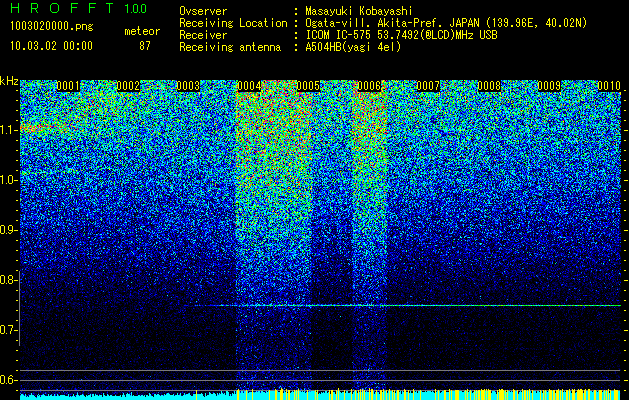The width and height of the screenshot is (629, 400).
Task: Click the kHz axis unit label
Action: point(9,81)
